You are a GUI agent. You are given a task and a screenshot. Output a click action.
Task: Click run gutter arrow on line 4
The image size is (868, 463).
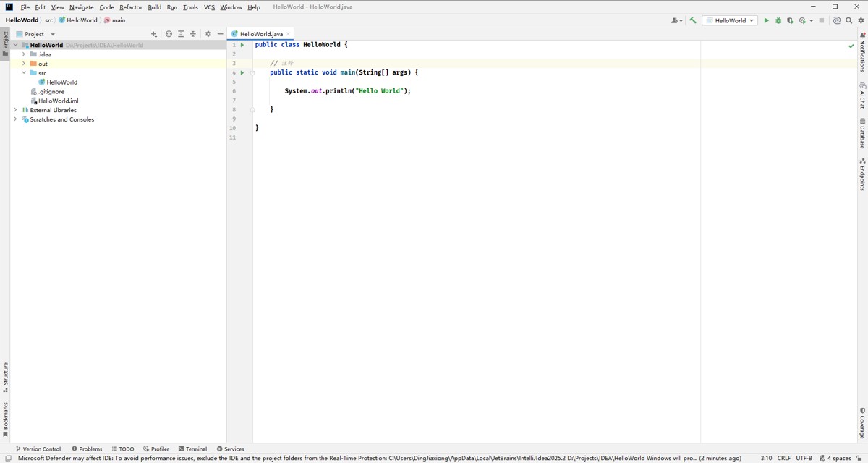click(242, 72)
